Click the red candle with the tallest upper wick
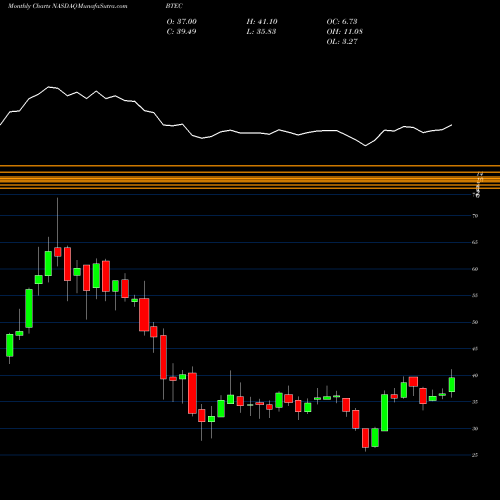500x500 pixels. 58,252
